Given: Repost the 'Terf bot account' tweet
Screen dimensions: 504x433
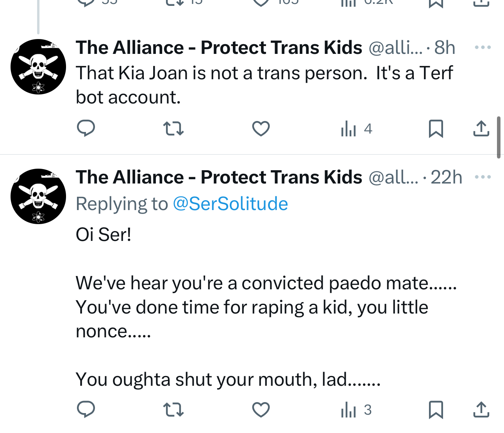Looking at the screenshot, I should pyautogui.click(x=173, y=128).
